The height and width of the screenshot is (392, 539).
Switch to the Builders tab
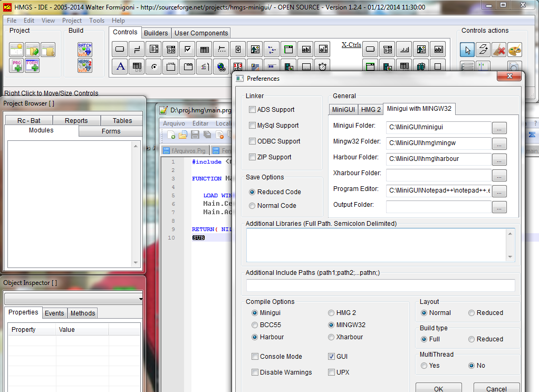(x=156, y=33)
